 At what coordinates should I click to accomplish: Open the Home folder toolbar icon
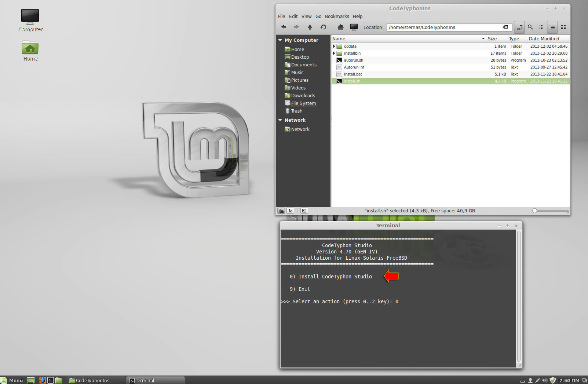[341, 27]
